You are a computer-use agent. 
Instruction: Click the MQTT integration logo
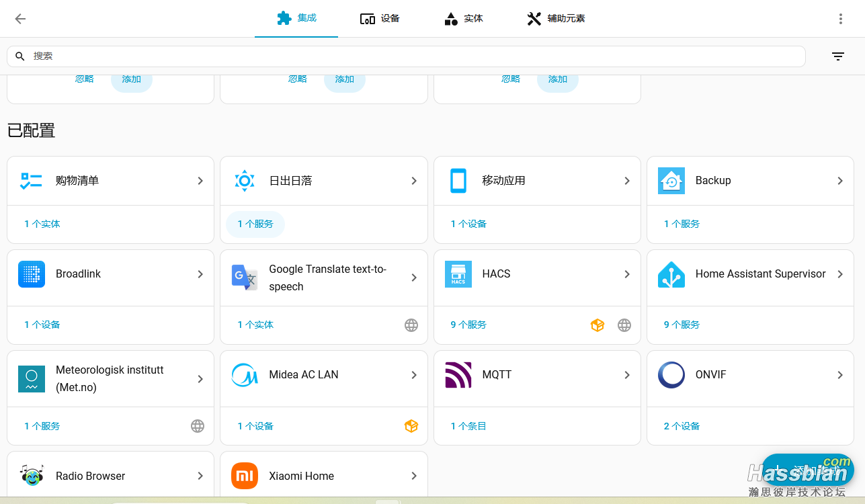click(458, 375)
